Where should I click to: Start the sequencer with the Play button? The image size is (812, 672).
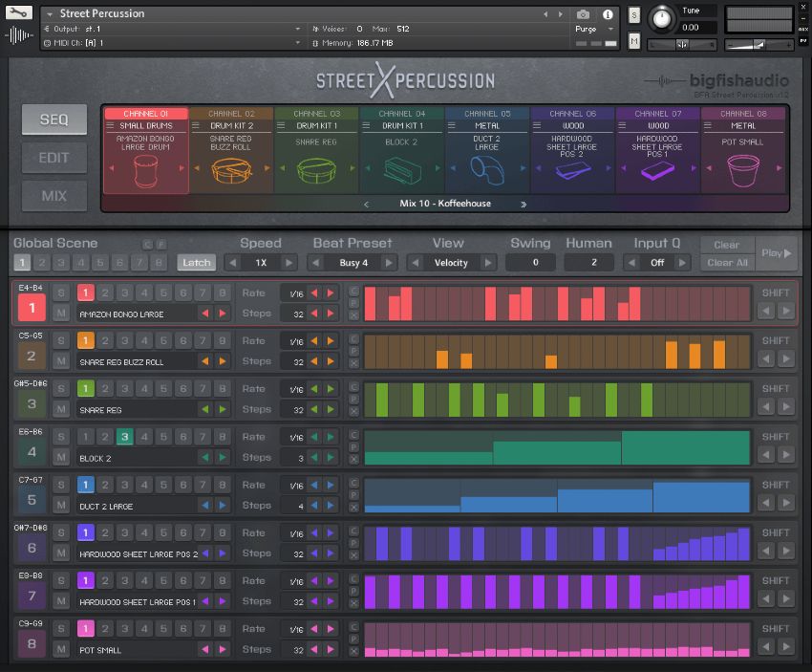click(x=772, y=253)
